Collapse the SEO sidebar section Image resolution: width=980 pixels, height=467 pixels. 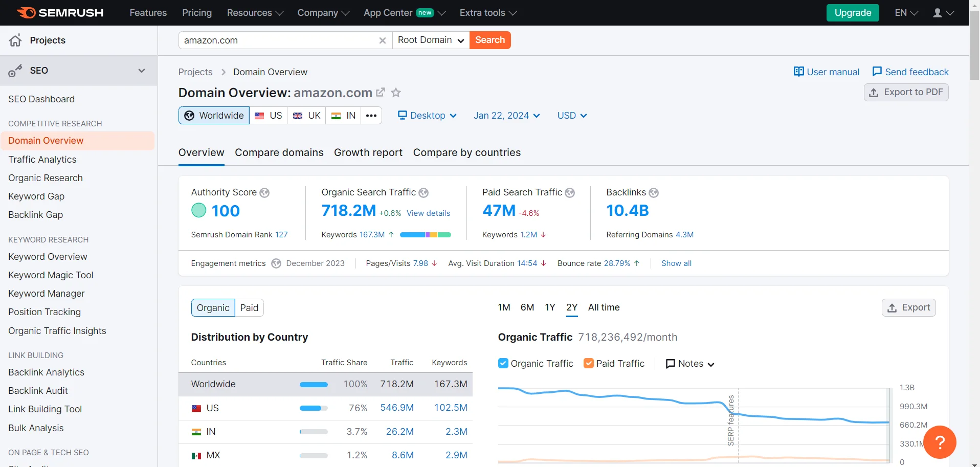[x=142, y=71]
